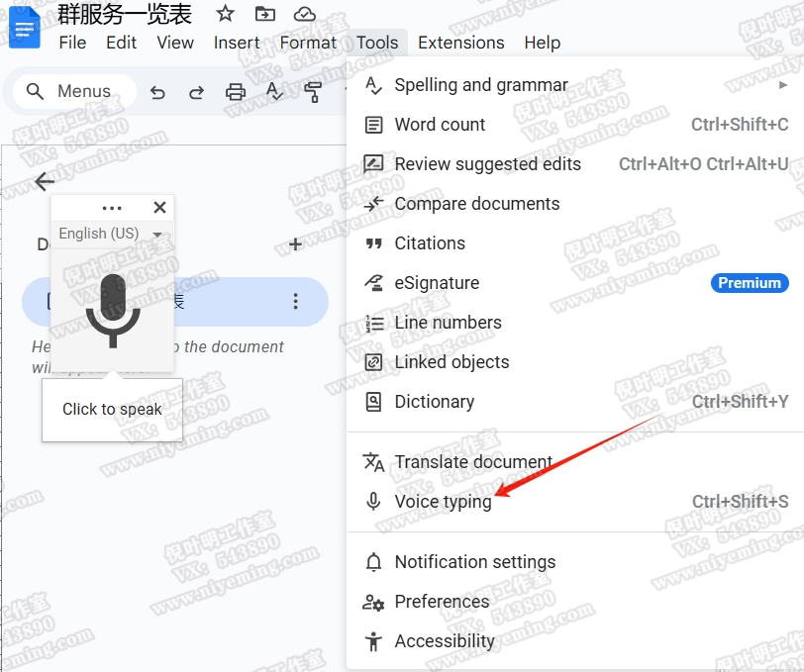Open Citations from Tools menu
The image size is (804, 672).
coord(575,243)
